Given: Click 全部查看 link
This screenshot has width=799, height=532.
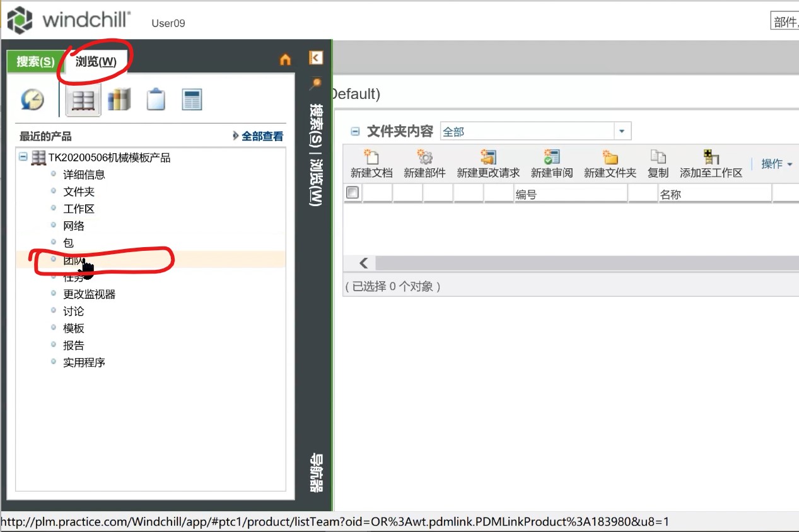Looking at the screenshot, I should tap(262, 136).
